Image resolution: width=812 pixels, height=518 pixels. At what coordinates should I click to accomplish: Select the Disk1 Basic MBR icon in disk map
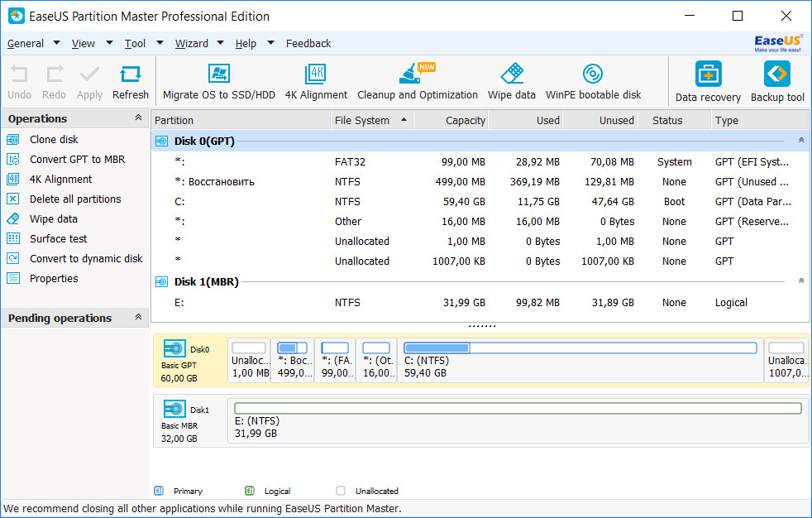pos(174,409)
